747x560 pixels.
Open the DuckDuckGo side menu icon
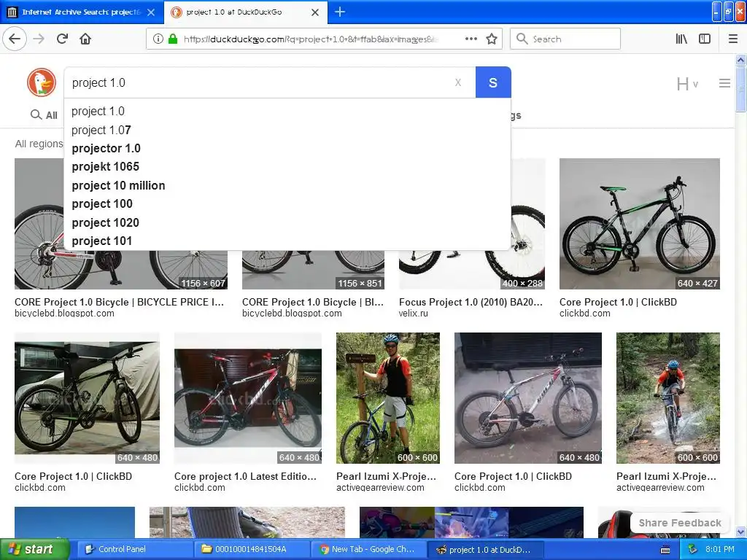tap(724, 83)
